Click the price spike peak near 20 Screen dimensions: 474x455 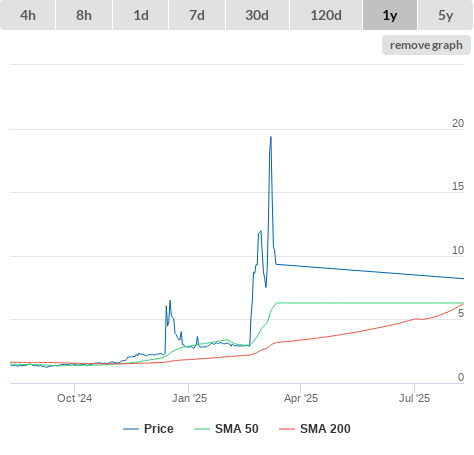pyautogui.click(x=271, y=137)
